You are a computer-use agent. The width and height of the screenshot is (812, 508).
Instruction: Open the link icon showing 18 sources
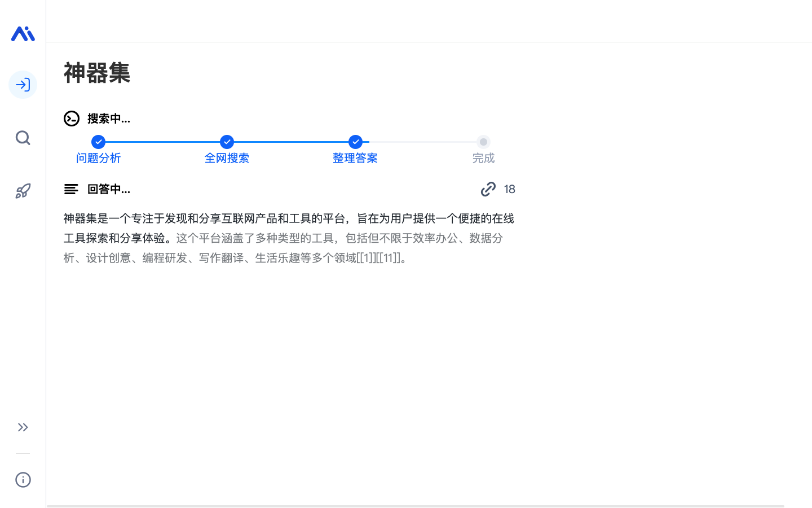[488, 189]
